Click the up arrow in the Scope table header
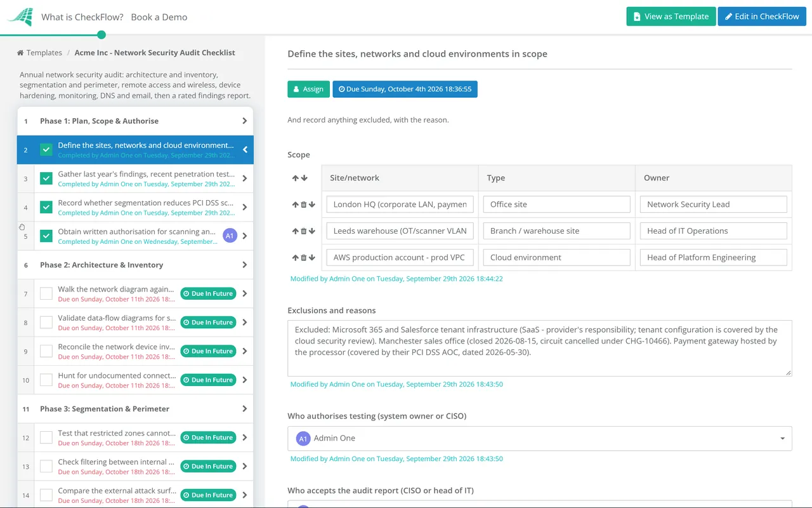This screenshot has height=508, width=812. [x=296, y=178]
